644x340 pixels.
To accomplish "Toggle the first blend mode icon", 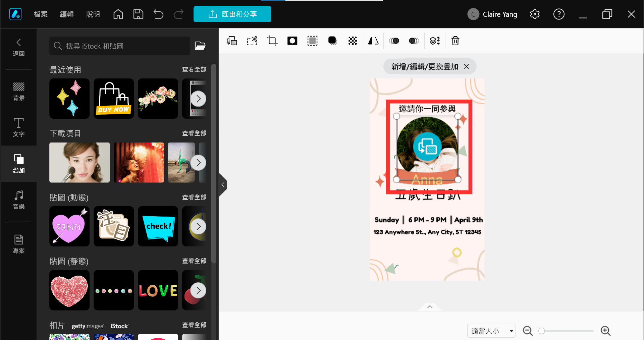I will [394, 41].
